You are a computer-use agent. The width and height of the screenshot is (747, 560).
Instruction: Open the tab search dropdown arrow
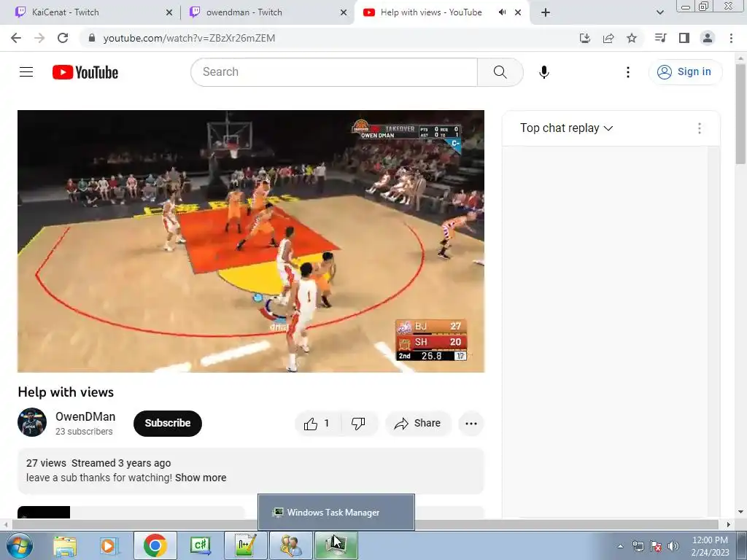click(x=659, y=12)
